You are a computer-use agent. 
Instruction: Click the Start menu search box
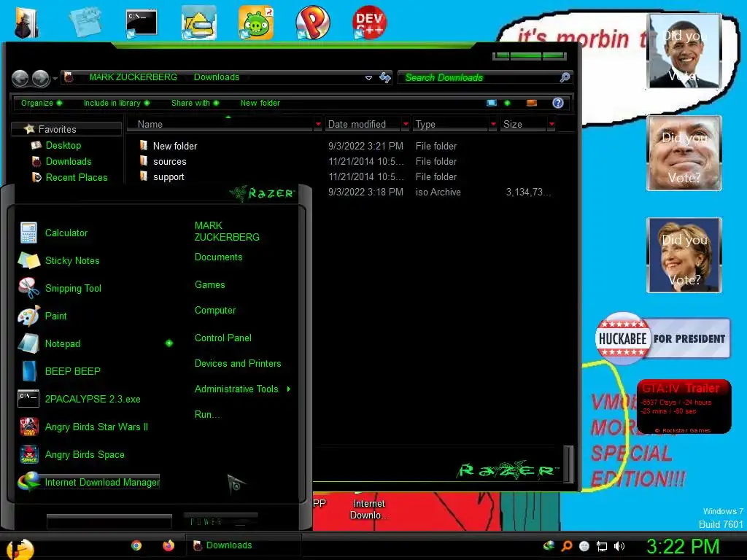pos(109,521)
